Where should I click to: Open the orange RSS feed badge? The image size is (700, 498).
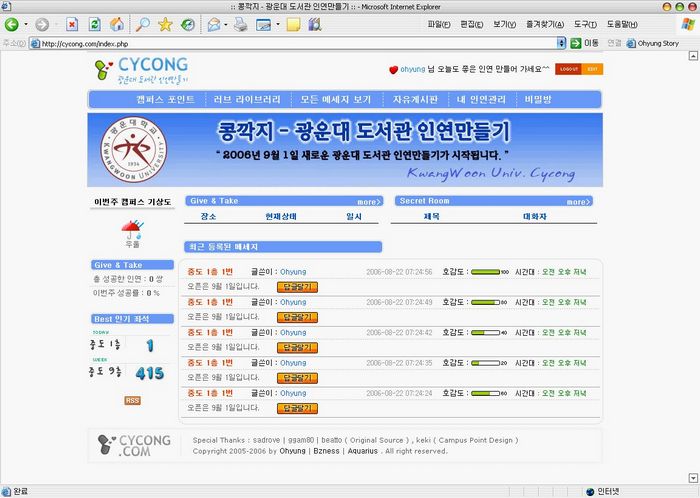[x=132, y=400]
